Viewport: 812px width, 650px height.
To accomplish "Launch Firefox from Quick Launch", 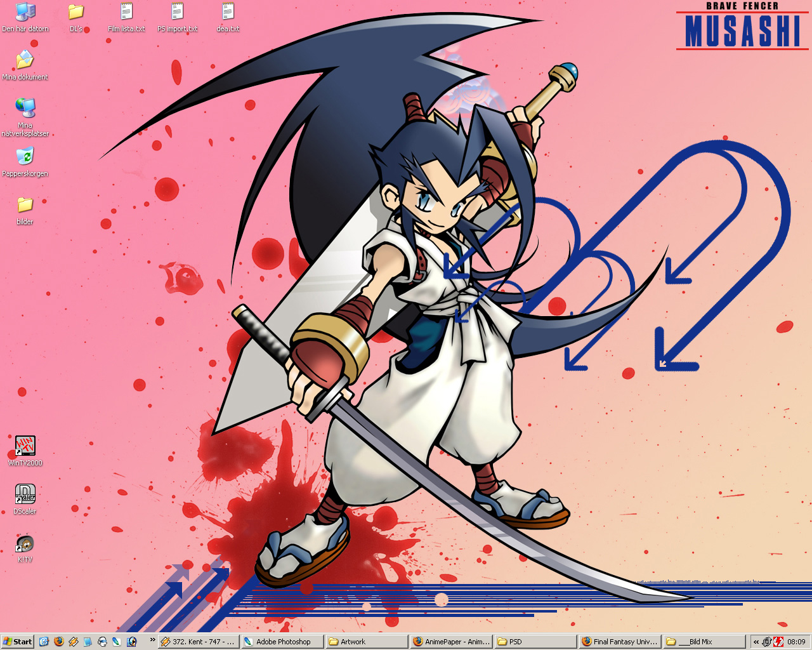I will pos(59,642).
